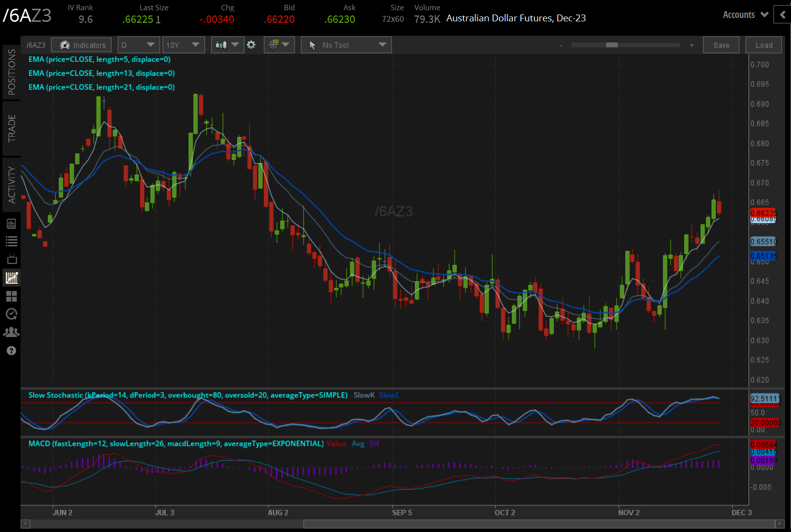Click the SlowK plot legend
Screen dimensions: 791x532
pos(364,395)
